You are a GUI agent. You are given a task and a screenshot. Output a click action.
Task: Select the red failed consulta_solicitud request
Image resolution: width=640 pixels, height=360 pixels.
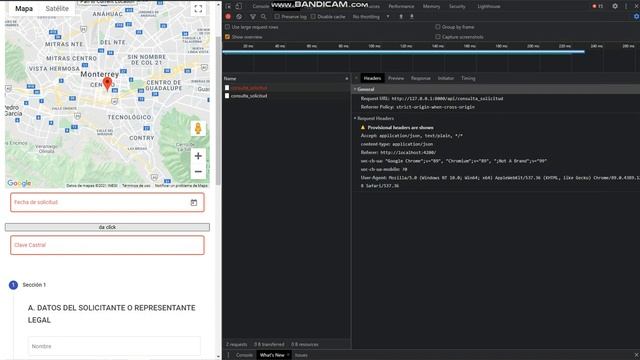tap(249, 88)
